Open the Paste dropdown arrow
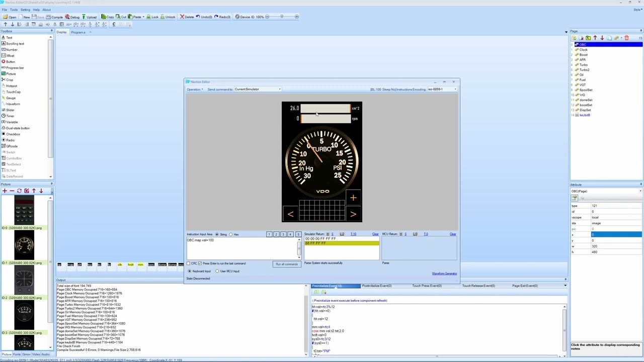Screen dimensions: 644x362 pyautogui.click(x=143, y=17)
